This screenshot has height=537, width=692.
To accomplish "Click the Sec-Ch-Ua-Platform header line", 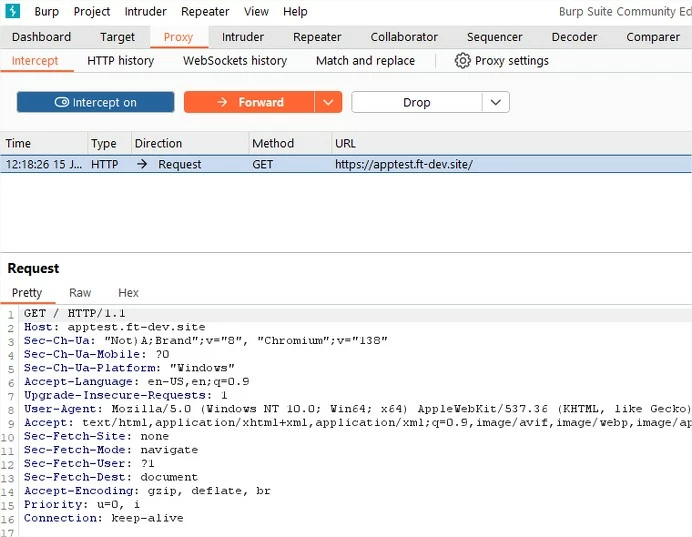I will click(x=129, y=368).
